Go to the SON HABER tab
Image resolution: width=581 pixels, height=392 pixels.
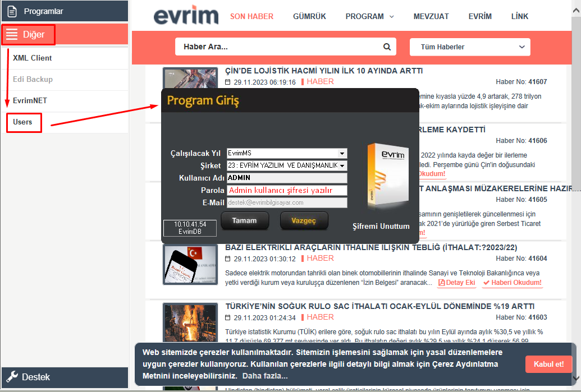click(251, 16)
